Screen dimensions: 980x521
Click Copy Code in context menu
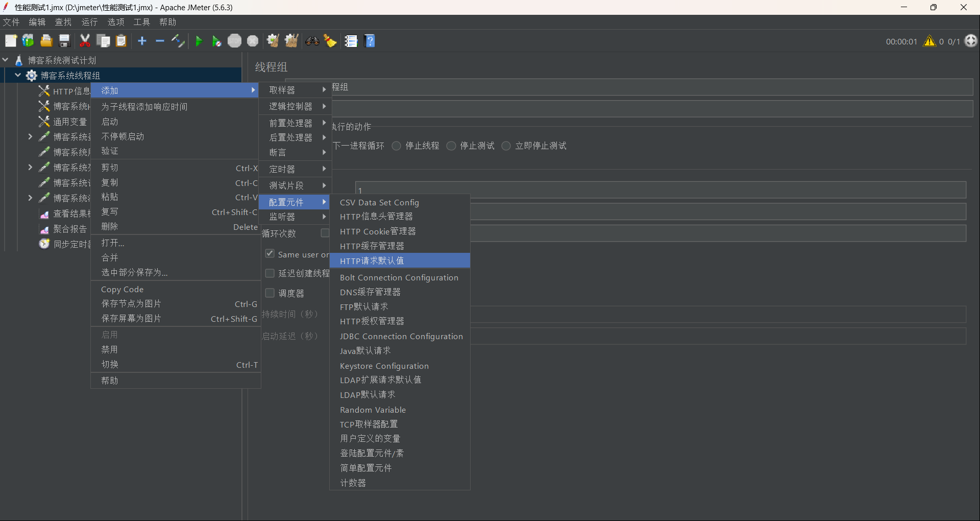(176, 289)
